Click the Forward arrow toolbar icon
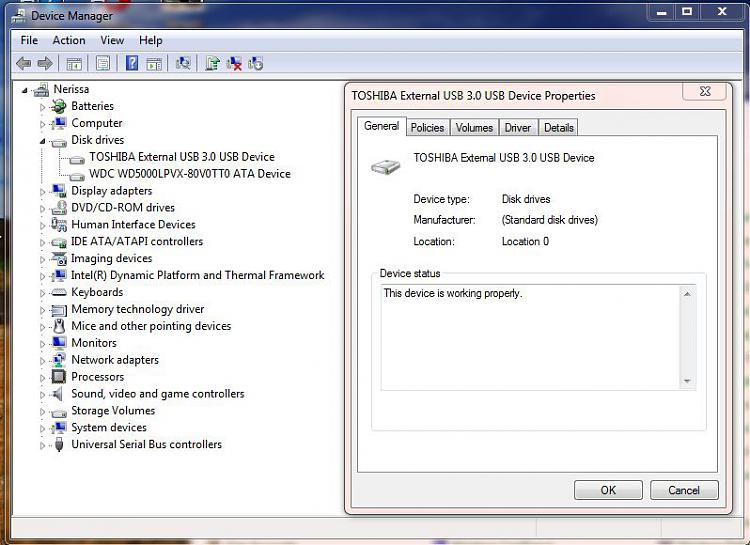 click(45, 63)
